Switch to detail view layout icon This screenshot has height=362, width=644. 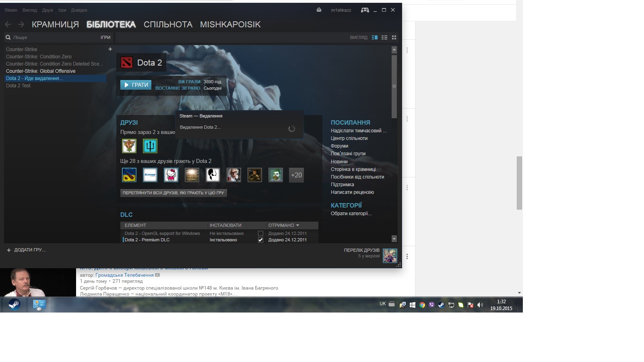pyautogui.click(x=375, y=37)
